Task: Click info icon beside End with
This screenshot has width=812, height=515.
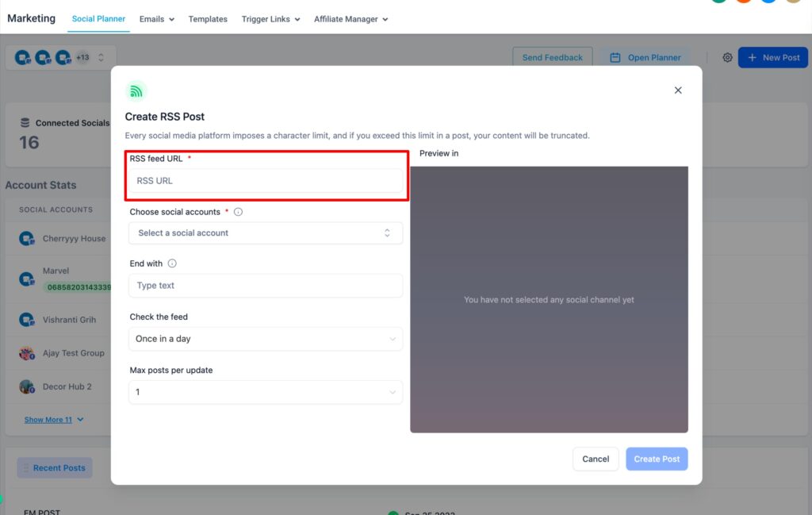Action: (x=172, y=263)
